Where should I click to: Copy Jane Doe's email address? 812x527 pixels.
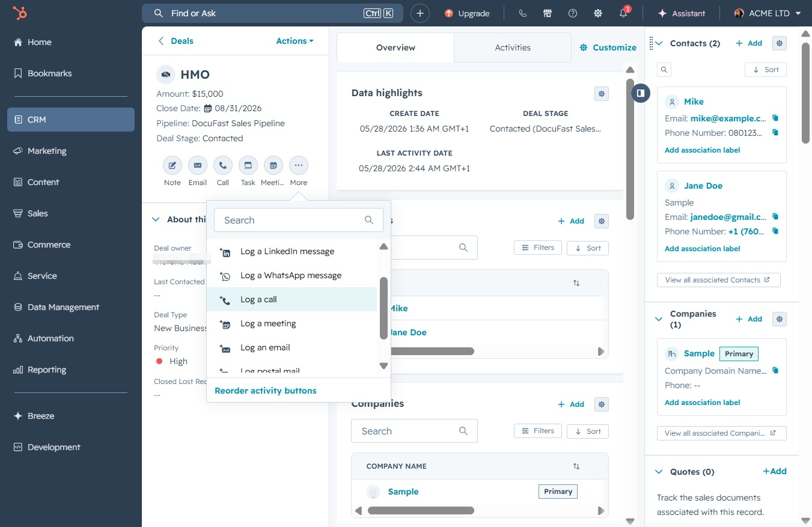pyautogui.click(x=775, y=217)
